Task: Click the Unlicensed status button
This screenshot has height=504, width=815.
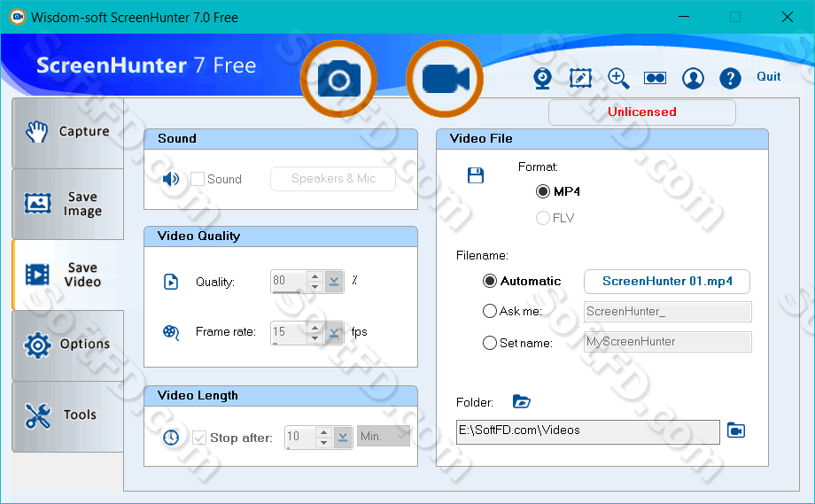Action: coord(642,112)
